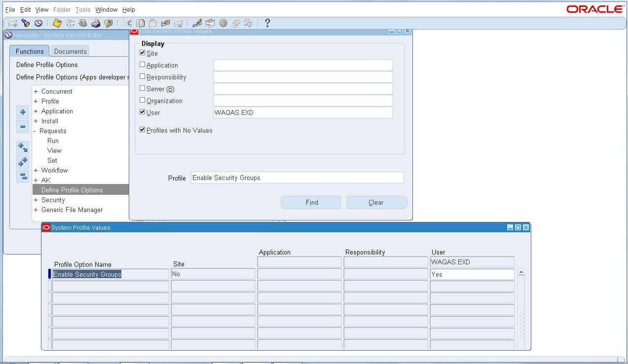The image size is (628, 364).
Task: Click the Copy icon on the toolbar
Action: 141,23
